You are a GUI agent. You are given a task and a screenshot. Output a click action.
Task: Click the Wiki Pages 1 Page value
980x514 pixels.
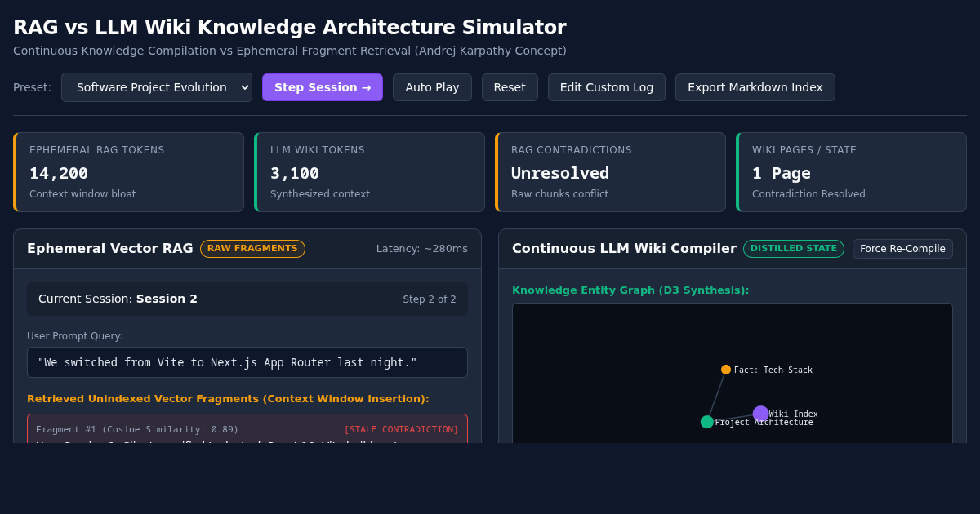[782, 173]
